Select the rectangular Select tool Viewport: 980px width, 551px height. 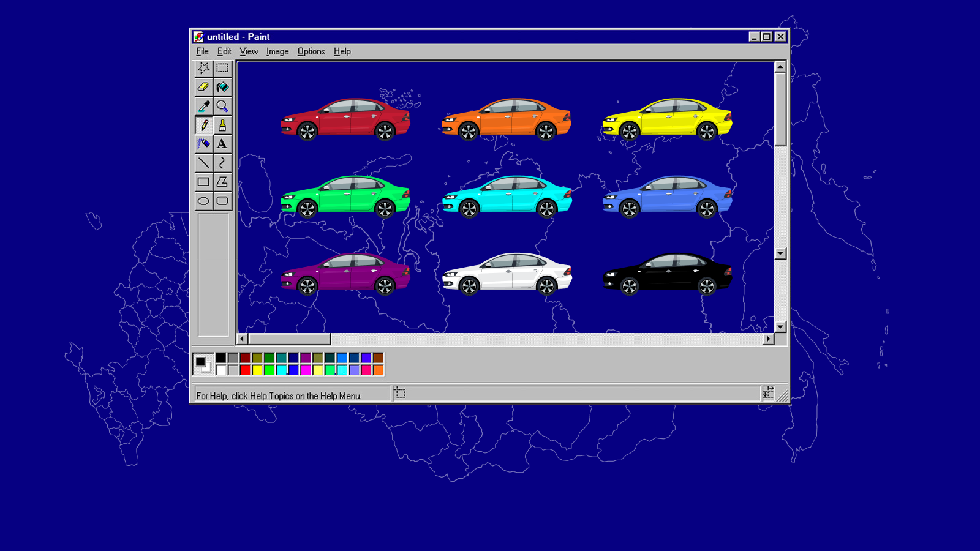(222, 68)
